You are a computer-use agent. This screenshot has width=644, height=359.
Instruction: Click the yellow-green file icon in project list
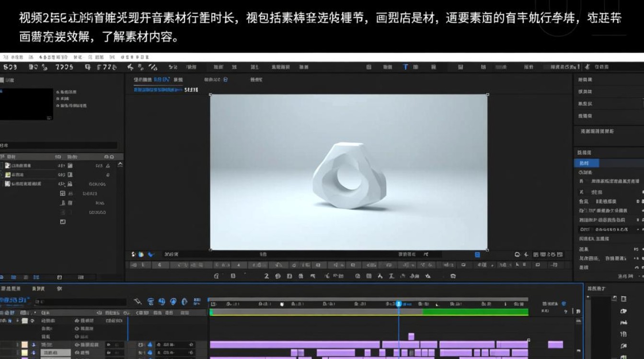tap(8, 174)
